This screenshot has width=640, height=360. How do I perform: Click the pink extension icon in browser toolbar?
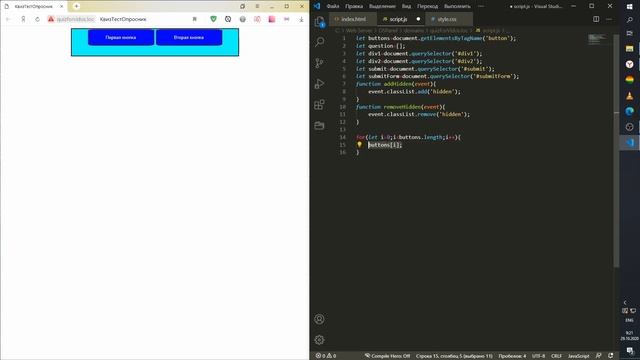272,19
